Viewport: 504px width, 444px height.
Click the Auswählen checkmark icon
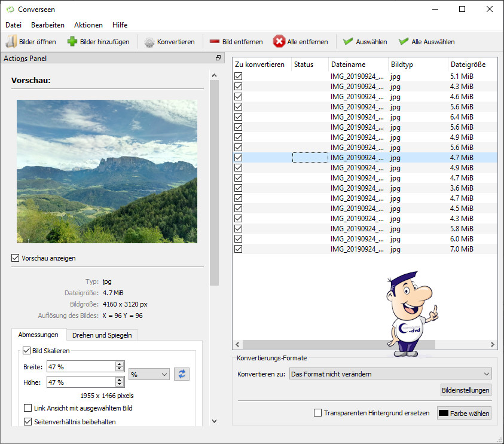pyautogui.click(x=348, y=42)
